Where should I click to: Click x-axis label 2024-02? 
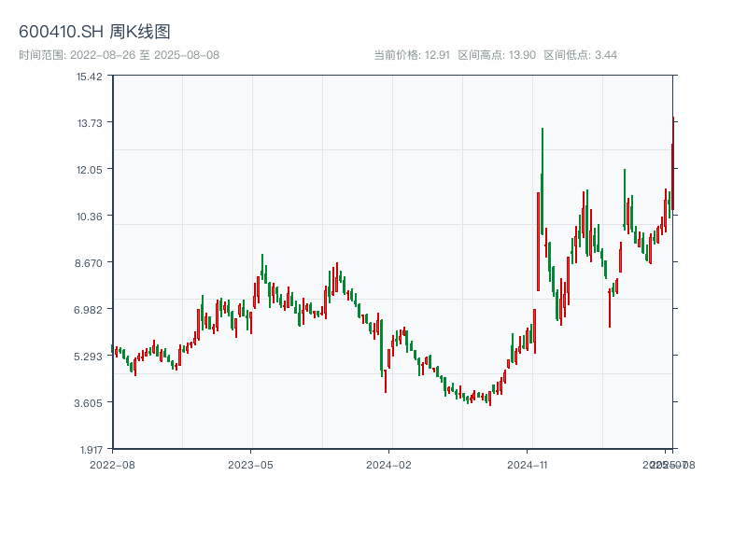[388, 465]
